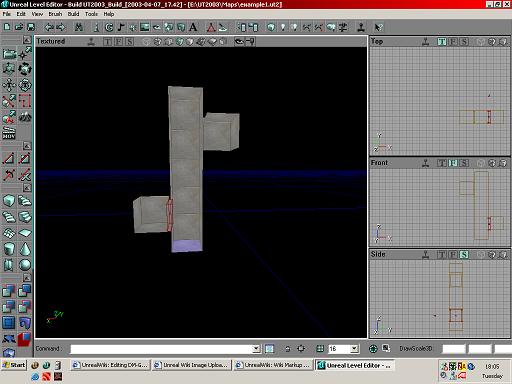Toggle realtime joystick in Front viewport
Screen dimensions: 512x384
click(x=425, y=163)
